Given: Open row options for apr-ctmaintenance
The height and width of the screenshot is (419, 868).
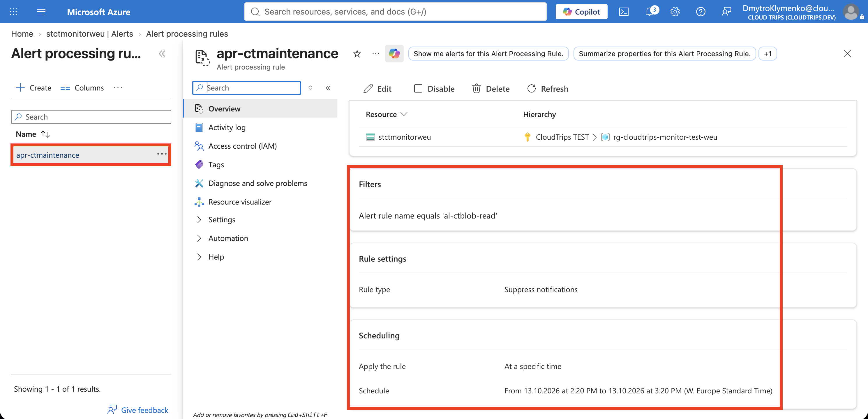Looking at the screenshot, I should (162, 154).
